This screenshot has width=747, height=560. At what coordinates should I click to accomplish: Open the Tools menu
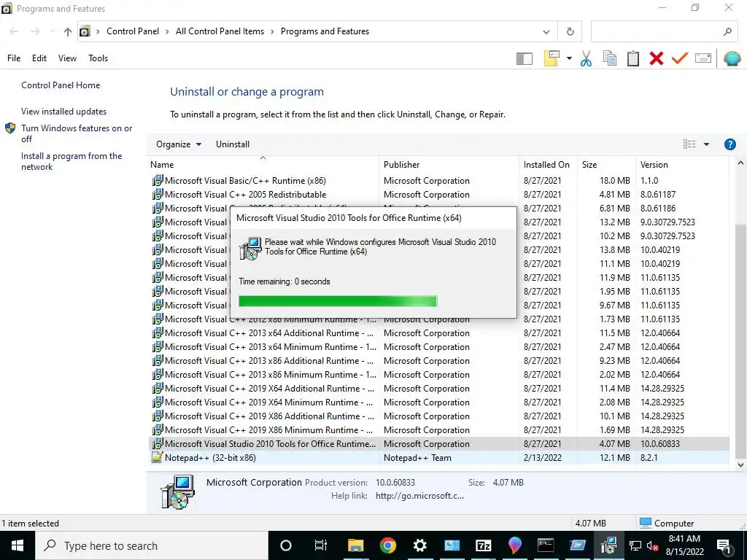pyautogui.click(x=98, y=58)
